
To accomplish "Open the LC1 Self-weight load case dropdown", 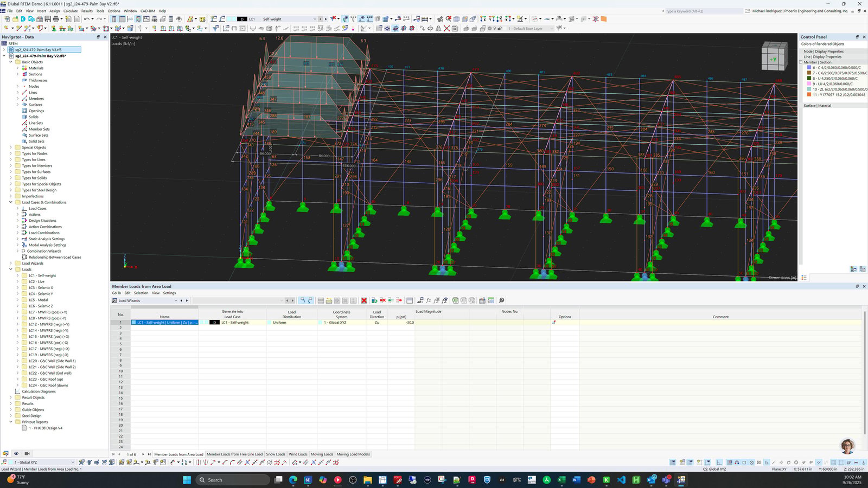I will [315, 19].
